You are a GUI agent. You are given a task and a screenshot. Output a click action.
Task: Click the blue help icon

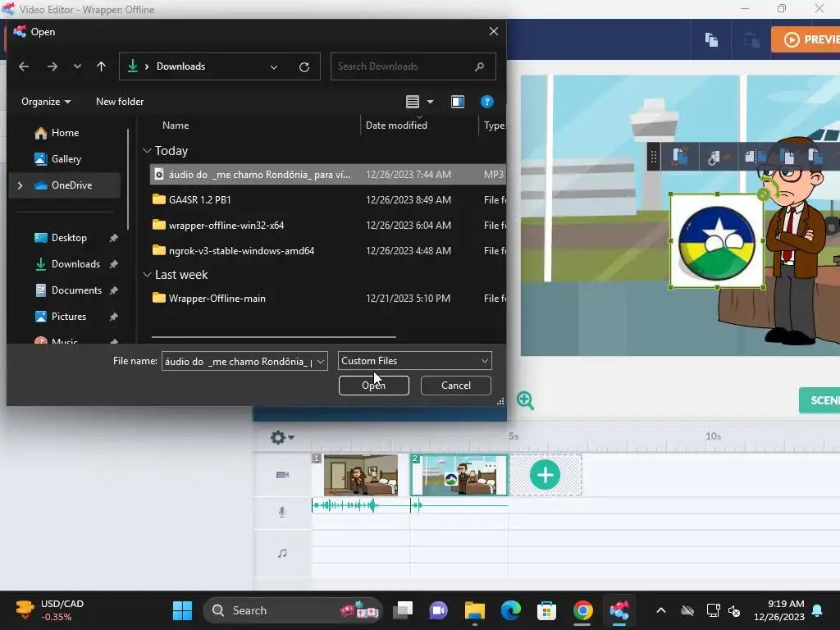pyautogui.click(x=486, y=102)
